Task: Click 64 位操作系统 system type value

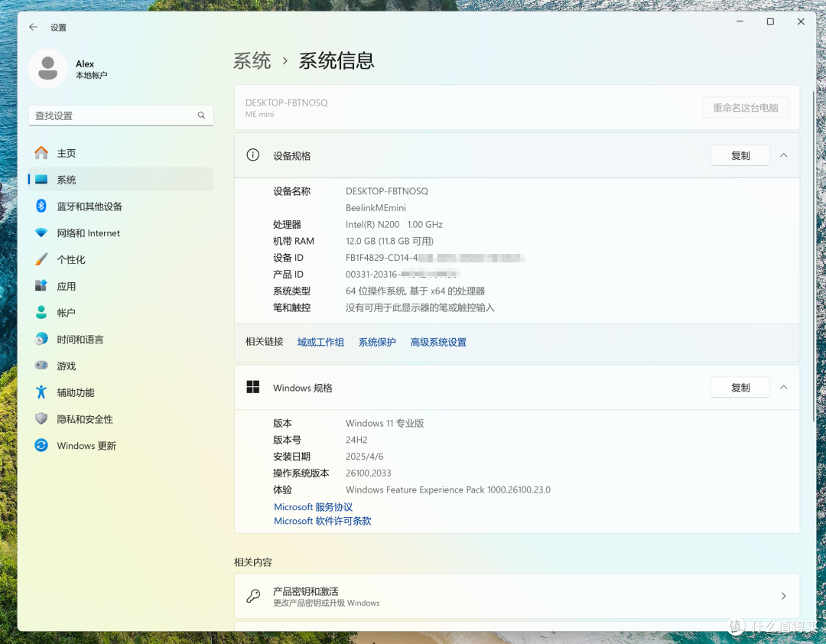Action: (x=415, y=291)
